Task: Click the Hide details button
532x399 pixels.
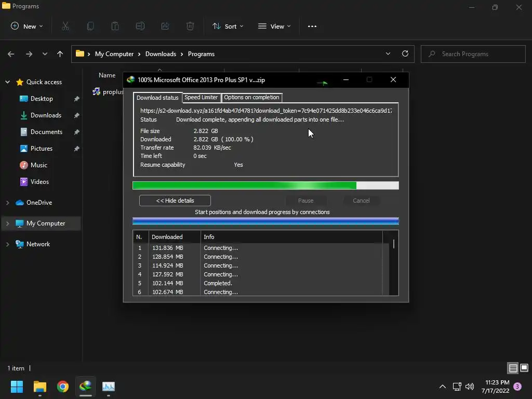Action: [175, 201]
